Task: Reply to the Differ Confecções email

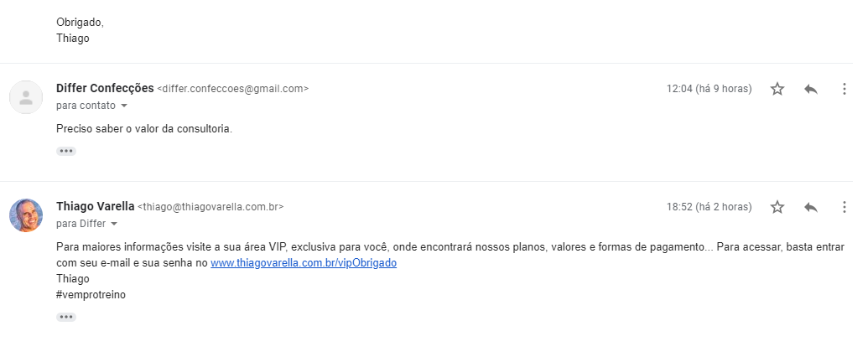Action: coord(810,89)
